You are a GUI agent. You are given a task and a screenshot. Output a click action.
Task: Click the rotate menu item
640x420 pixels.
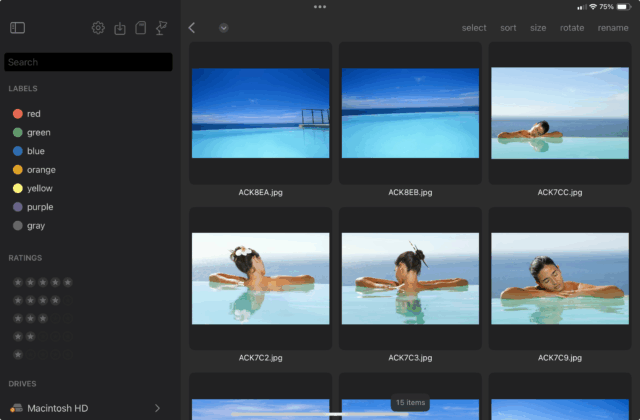click(572, 28)
